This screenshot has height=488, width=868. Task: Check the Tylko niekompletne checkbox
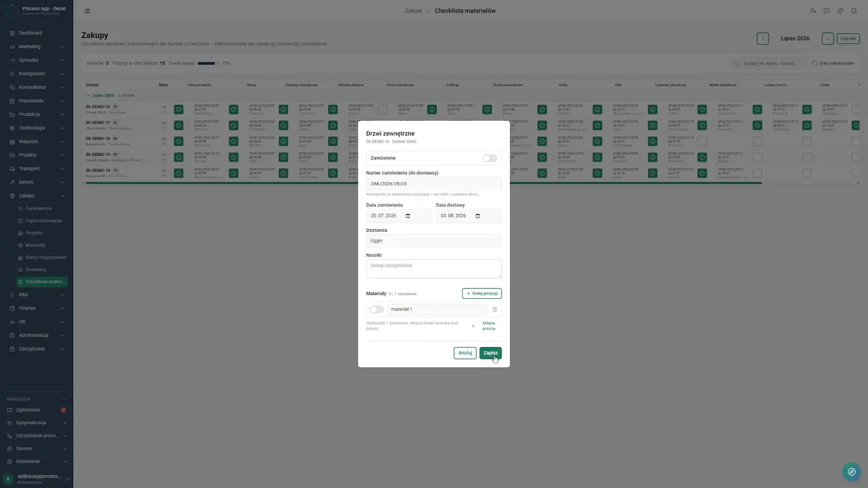[814, 63]
